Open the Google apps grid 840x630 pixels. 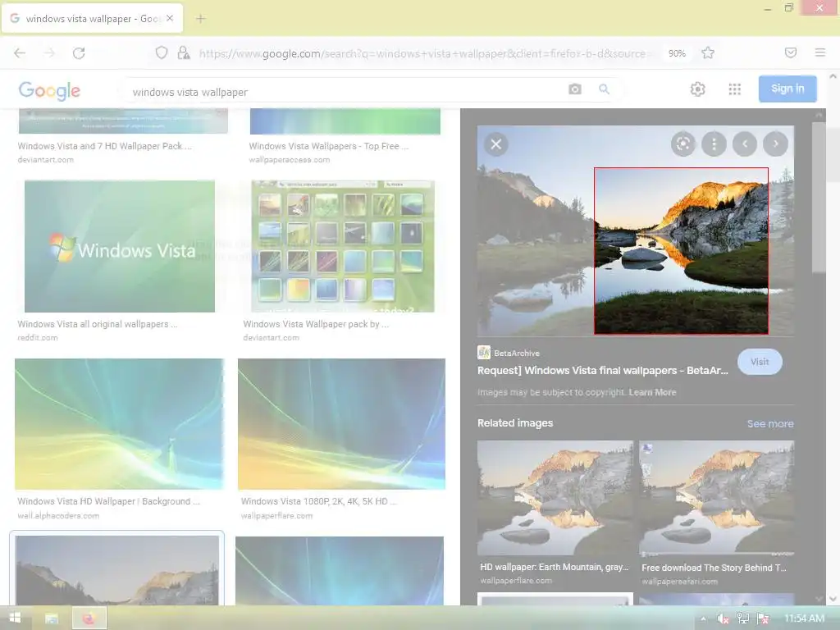734,89
